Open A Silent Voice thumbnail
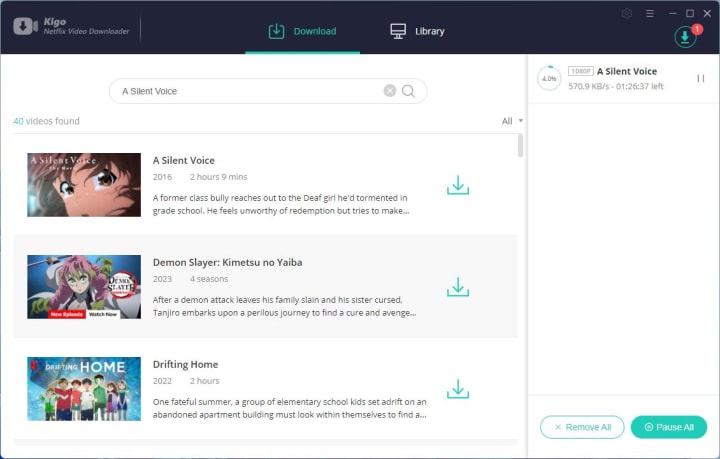Viewport: 720px width, 459px height. (x=84, y=185)
